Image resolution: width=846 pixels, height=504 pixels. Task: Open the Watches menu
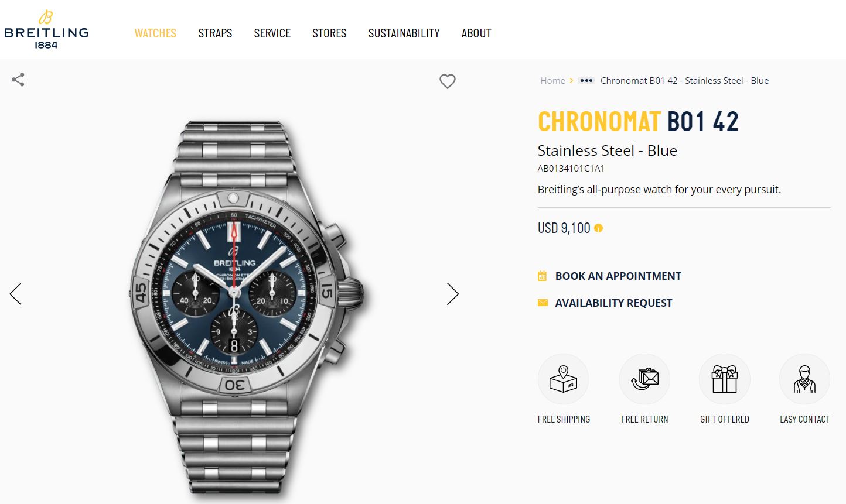pos(155,33)
